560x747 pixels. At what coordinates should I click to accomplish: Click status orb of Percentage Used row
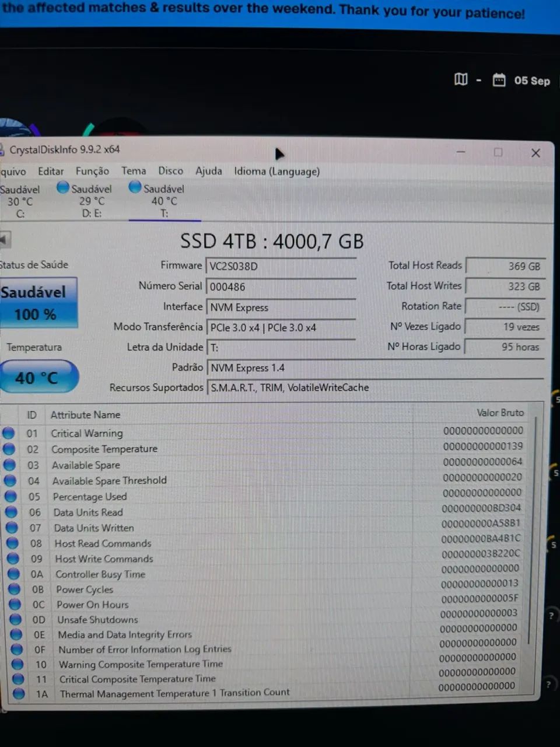10,496
